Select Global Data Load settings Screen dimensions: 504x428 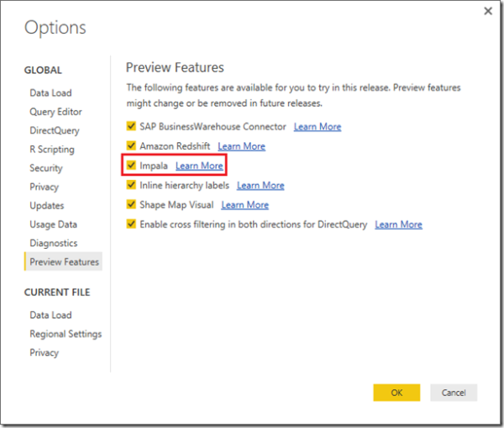(50, 93)
